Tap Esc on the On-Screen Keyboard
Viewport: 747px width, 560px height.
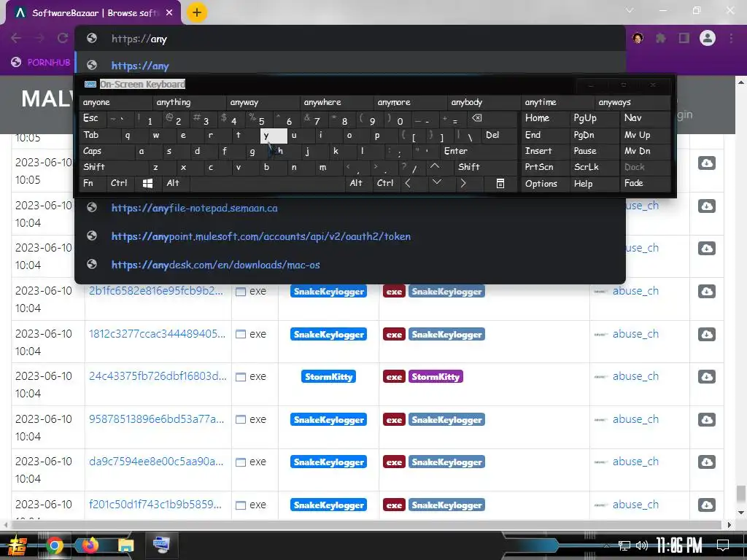coord(93,119)
